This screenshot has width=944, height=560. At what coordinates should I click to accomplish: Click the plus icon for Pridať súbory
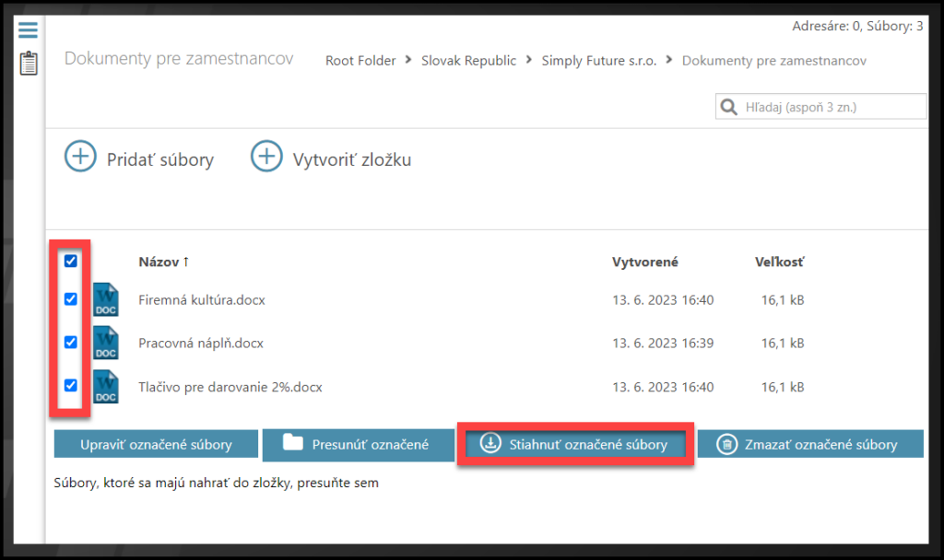pos(80,157)
